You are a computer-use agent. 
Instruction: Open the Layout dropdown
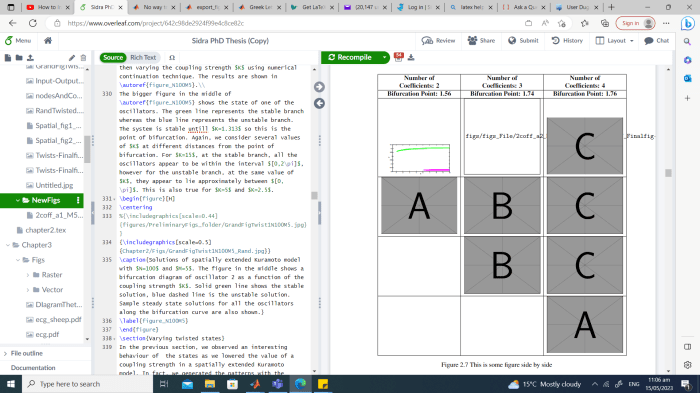pos(615,41)
